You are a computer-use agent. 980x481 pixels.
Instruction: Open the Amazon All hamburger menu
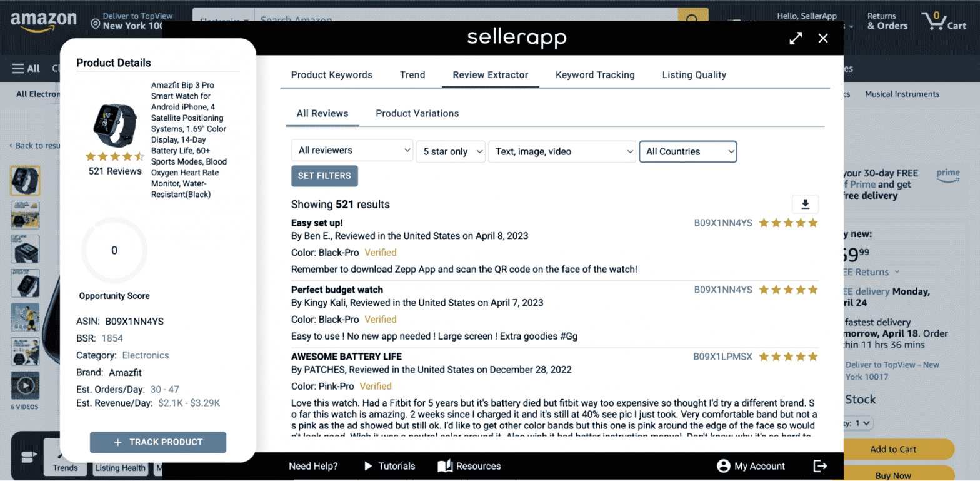coord(26,69)
